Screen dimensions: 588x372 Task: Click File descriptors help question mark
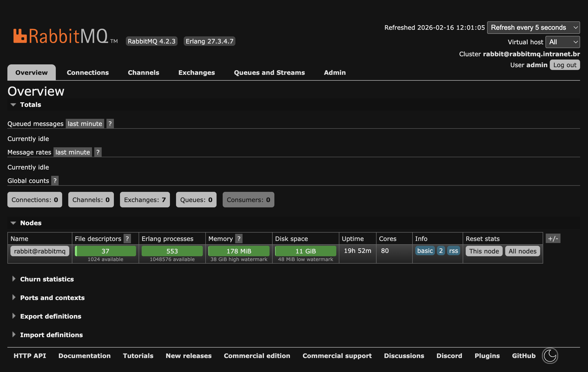(127, 239)
